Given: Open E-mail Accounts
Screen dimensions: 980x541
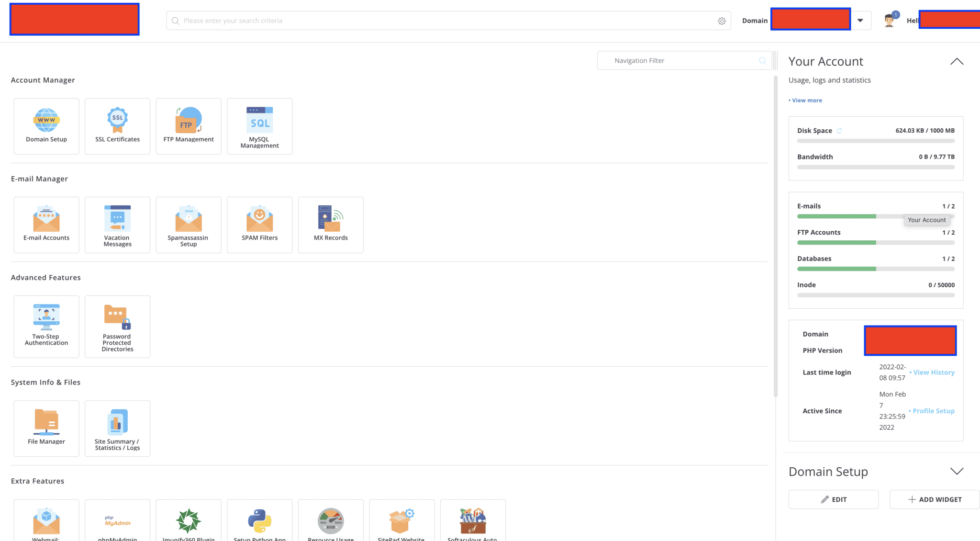Looking at the screenshot, I should click(46, 225).
